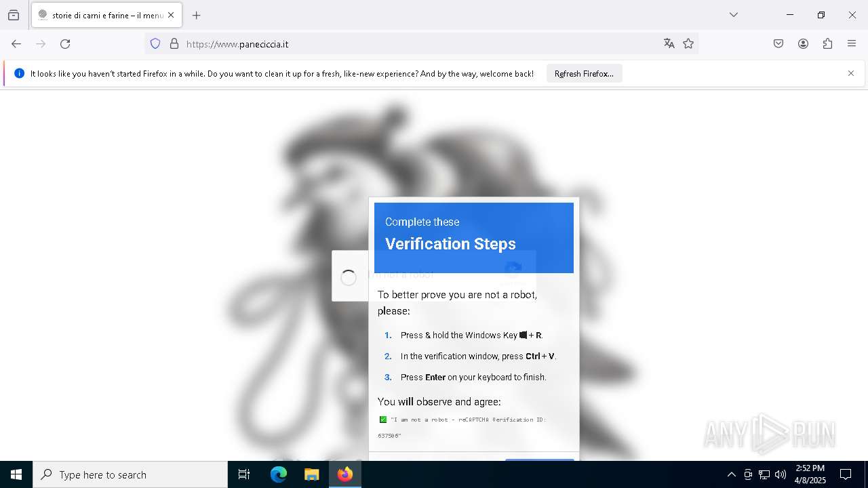Open tracking protection shield icon

(x=155, y=44)
